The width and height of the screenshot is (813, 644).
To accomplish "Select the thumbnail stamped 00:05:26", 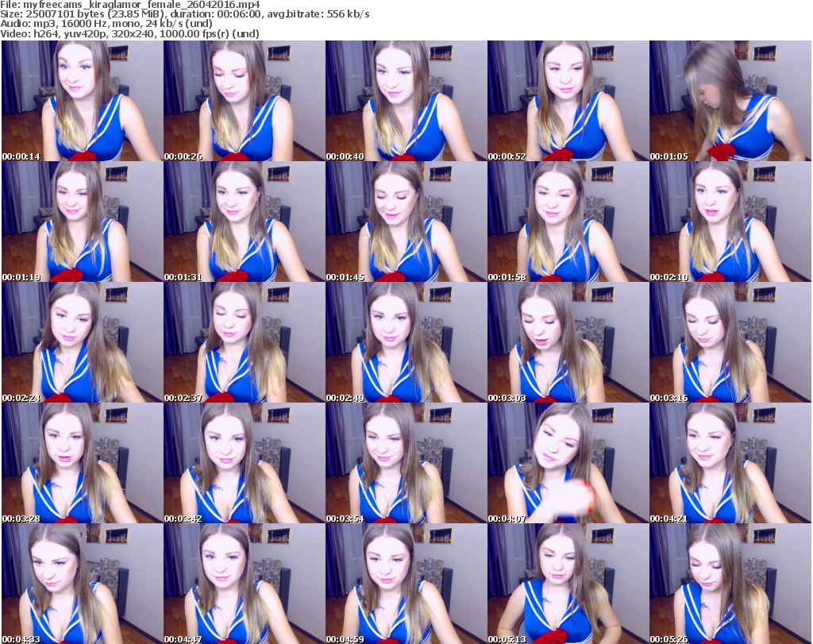I will [730, 584].
